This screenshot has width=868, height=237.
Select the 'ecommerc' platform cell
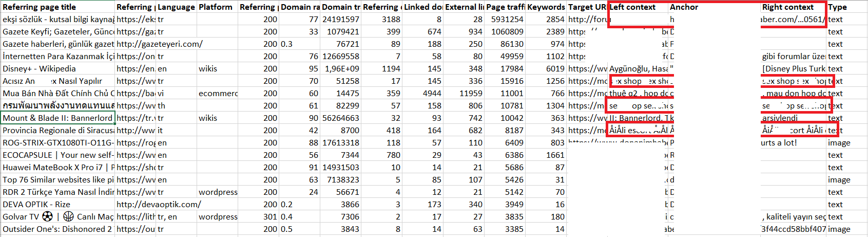click(x=217, y=93)
